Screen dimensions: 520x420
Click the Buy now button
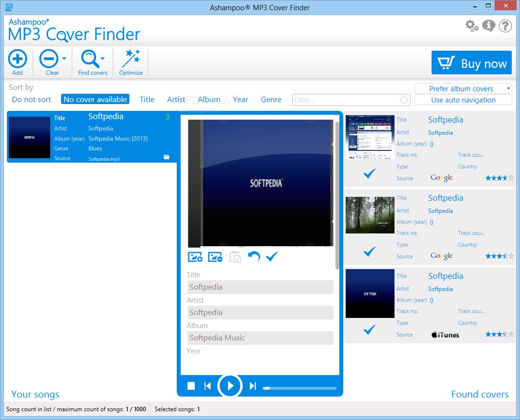[471, 63]
